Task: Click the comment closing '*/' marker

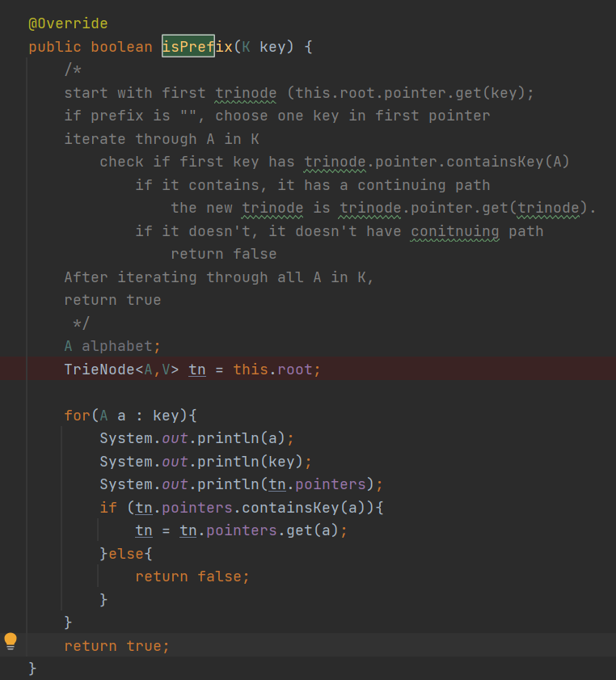Action: tap(81, 323)
